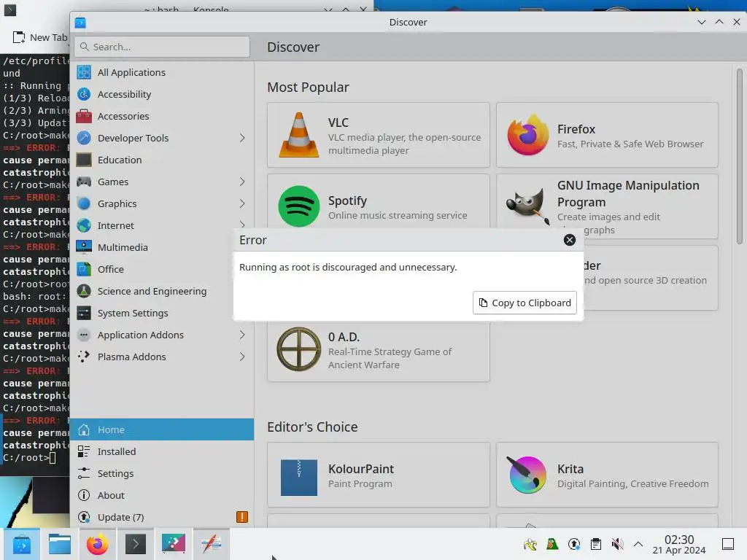Viewport: 747px width, 560px height.
Task: Open the Installed applications page
Action: pos(162,451)
